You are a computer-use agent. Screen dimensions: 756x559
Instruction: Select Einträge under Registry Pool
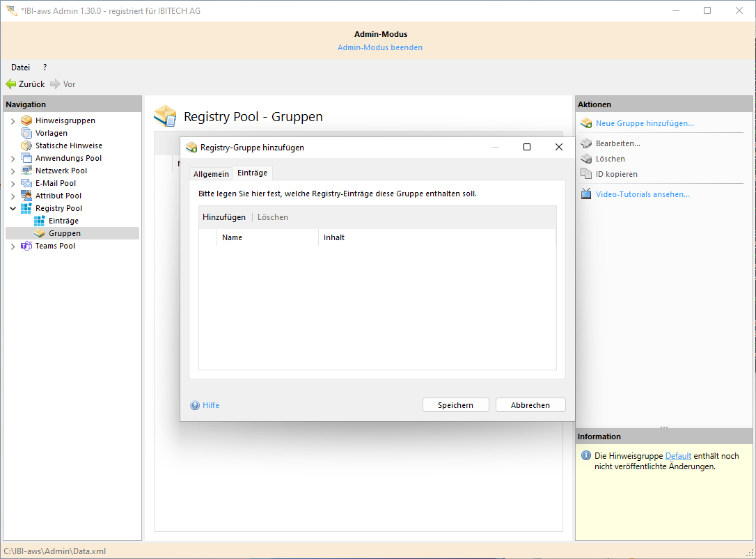pos(63,221)
